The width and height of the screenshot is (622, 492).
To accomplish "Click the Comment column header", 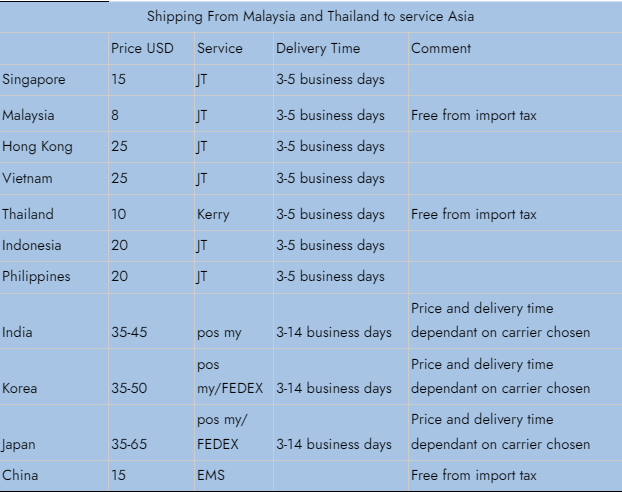I will 441,48.
